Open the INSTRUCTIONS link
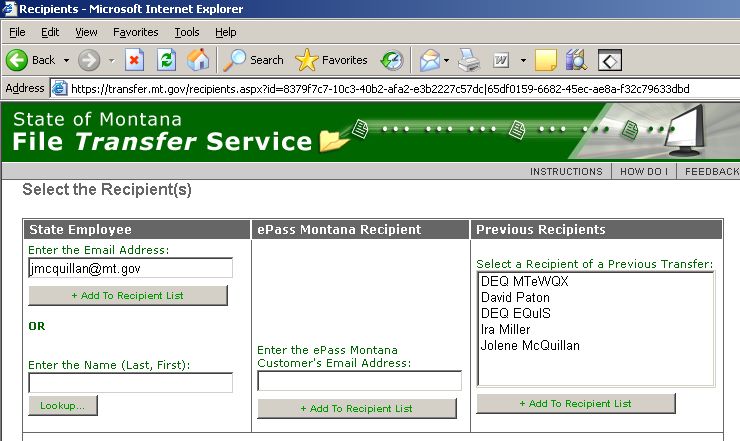The height and width of the screenshot is (441, 740). pos(566,171)
